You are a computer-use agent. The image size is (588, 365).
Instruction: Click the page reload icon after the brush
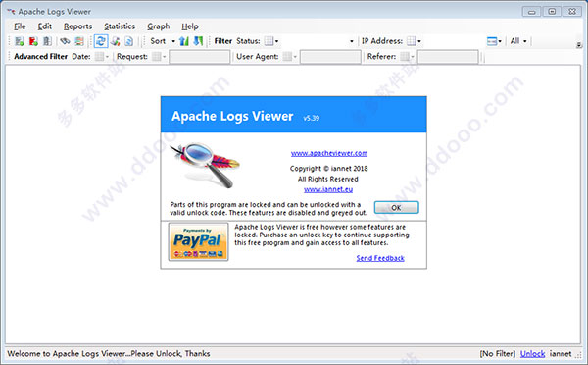(x=129, y=41)
